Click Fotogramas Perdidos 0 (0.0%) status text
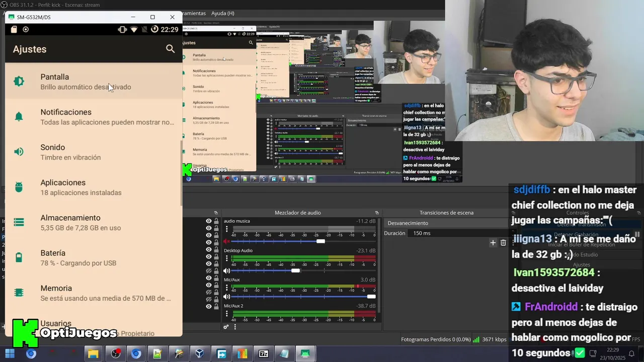The image size is (644, 362). (x=436, y=339)
